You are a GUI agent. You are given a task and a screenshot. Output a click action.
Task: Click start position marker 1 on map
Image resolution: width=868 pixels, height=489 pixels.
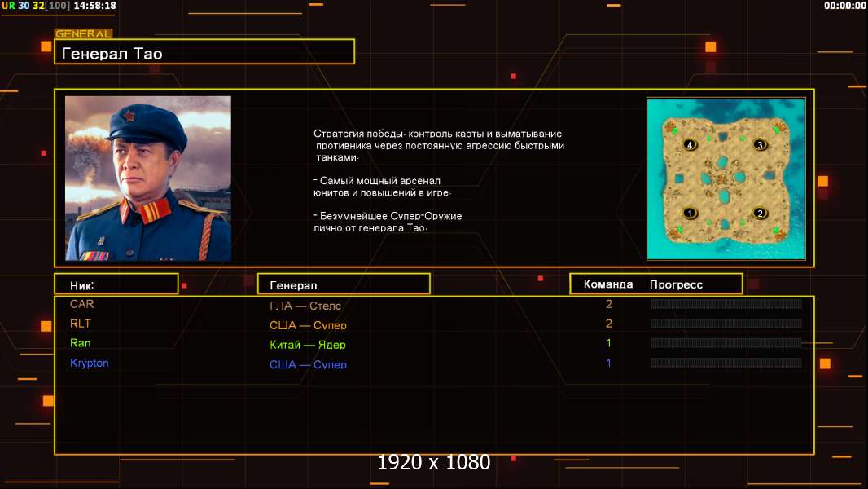(690, 213)
